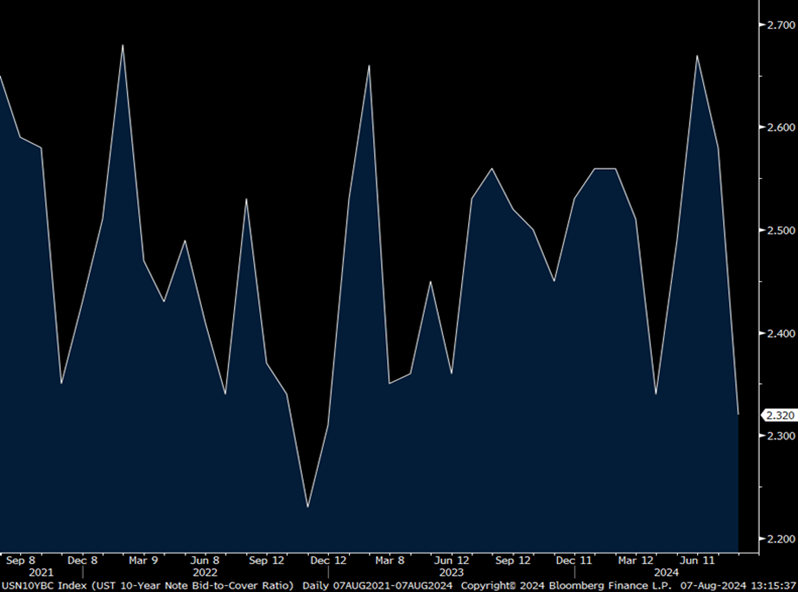Click the Mar 8 x-axis label

point(389,560)
